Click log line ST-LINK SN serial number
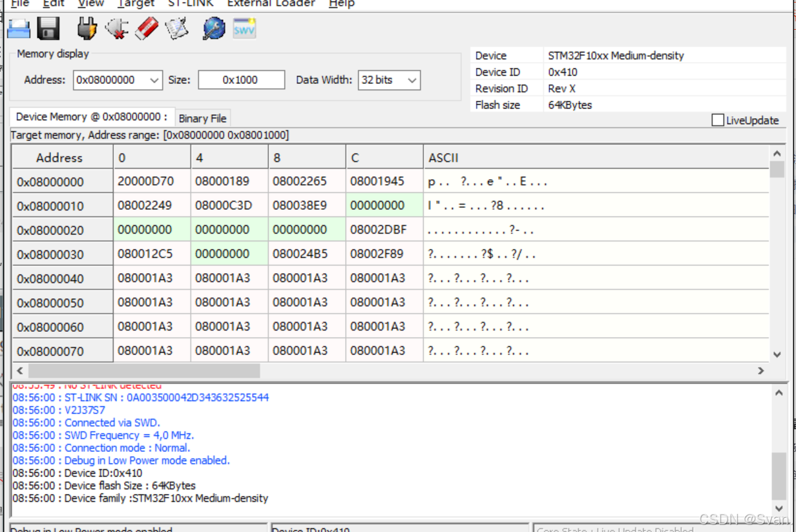This screenshot has height=532, width=796. (141, 398)
